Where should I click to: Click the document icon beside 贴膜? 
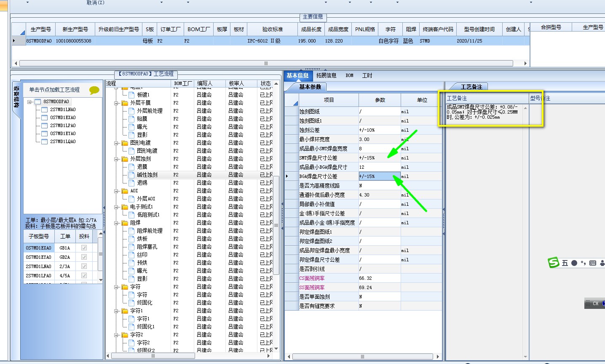point(131,119)
